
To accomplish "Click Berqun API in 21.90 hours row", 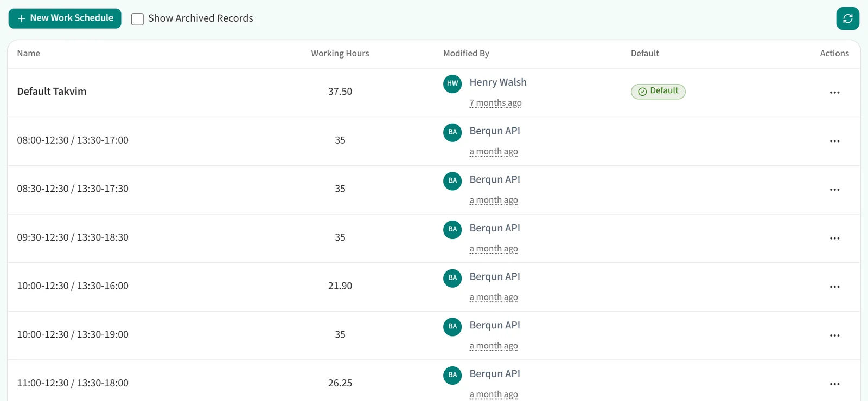I will (495, 277).
